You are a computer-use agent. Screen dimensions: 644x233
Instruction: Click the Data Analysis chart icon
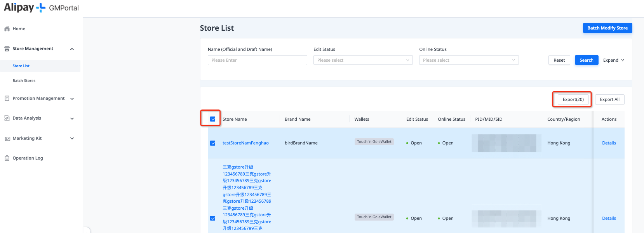click(7, 118)
